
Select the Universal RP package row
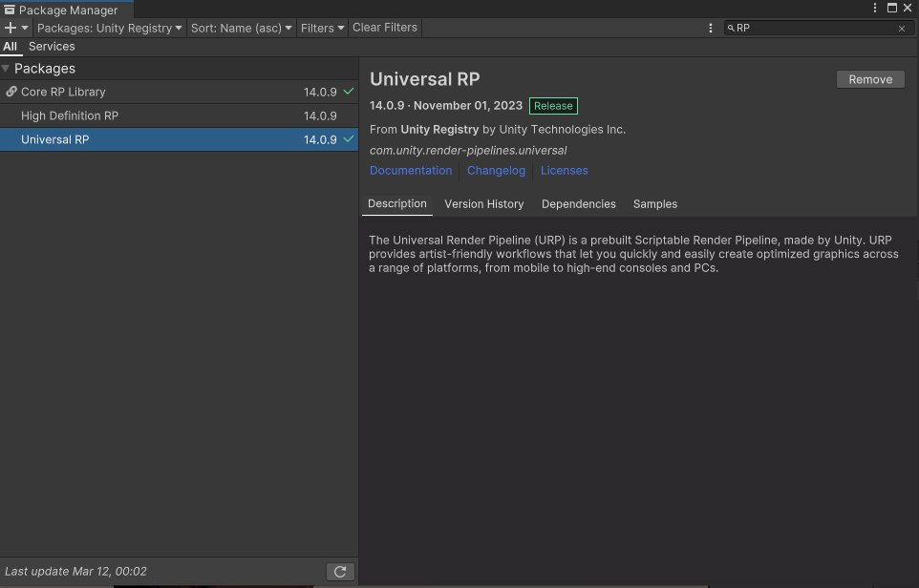pyautogui.click(x=179, y=139)
